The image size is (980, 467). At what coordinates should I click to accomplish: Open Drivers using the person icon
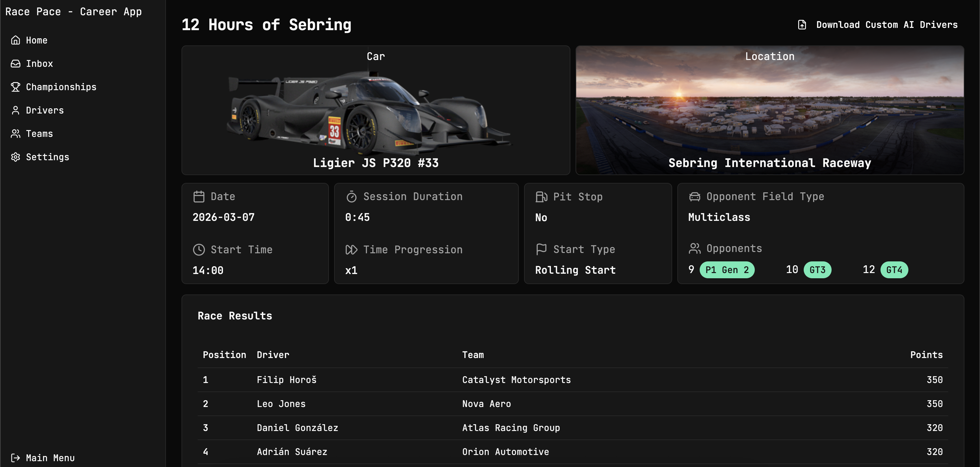point(16,110)
